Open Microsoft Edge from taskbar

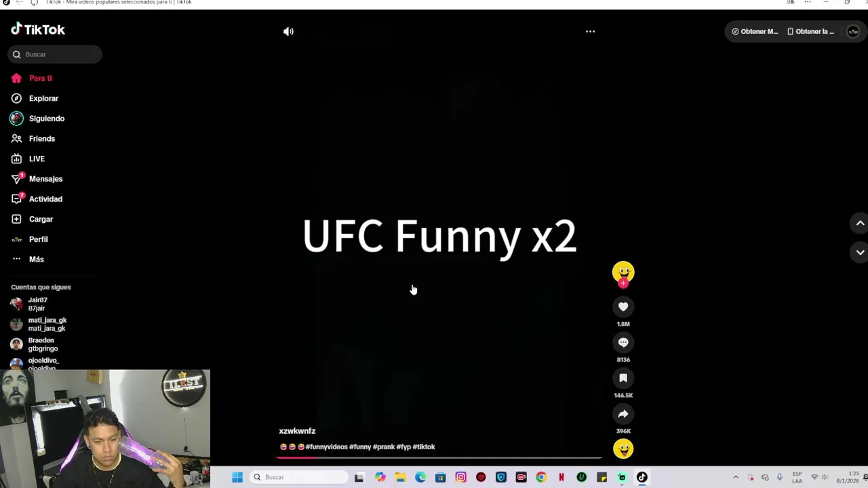click(x=420, y=477)
